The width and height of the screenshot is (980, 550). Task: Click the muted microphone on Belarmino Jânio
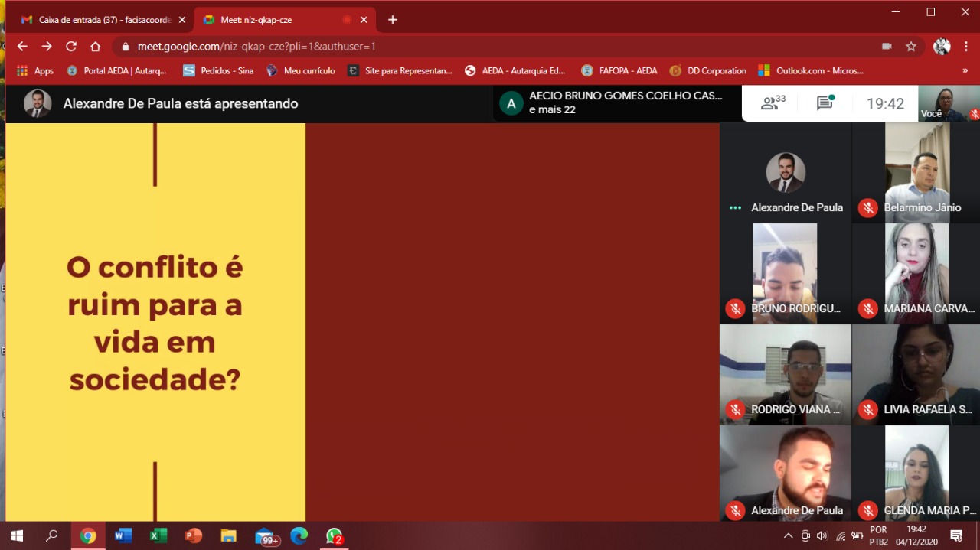[867, 208]
